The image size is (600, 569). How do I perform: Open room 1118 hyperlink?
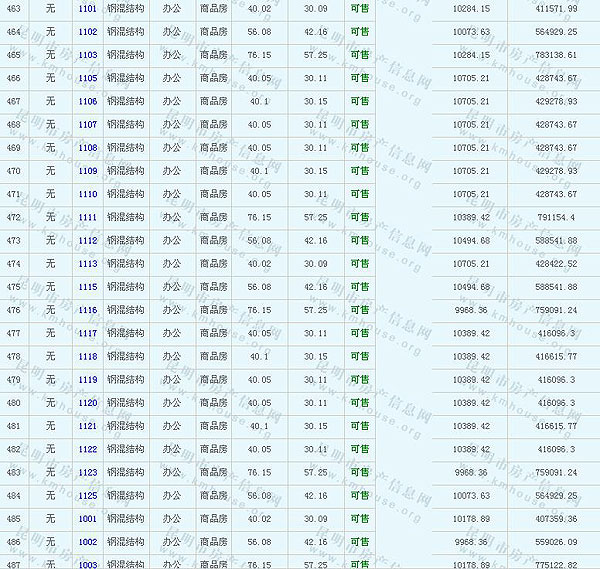[87, 357]
